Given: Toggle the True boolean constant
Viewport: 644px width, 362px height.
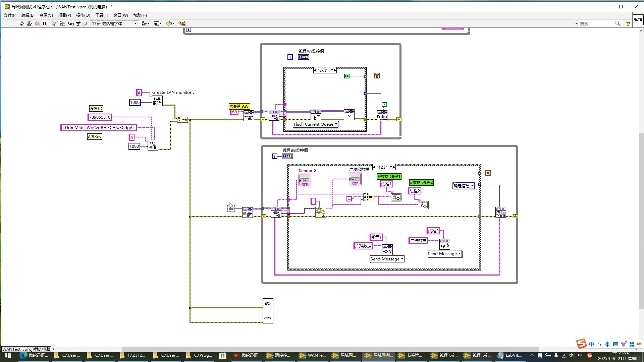Looking at the screenshot, I should point(347,76).
